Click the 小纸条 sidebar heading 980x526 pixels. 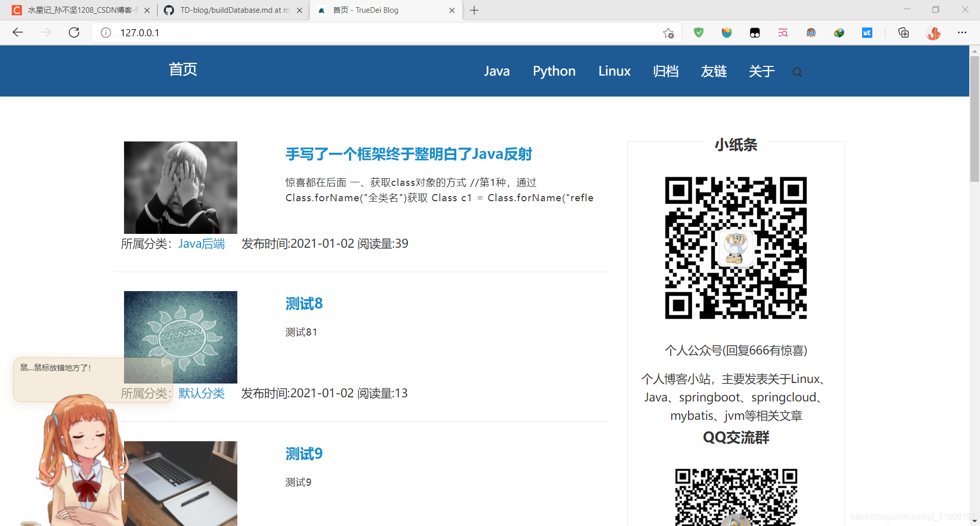click(736, 145)
